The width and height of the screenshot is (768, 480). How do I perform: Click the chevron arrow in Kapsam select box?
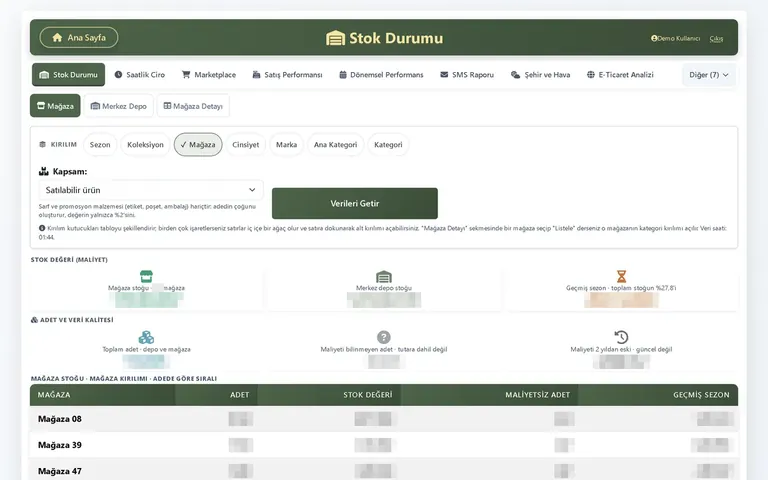point(252,190)
